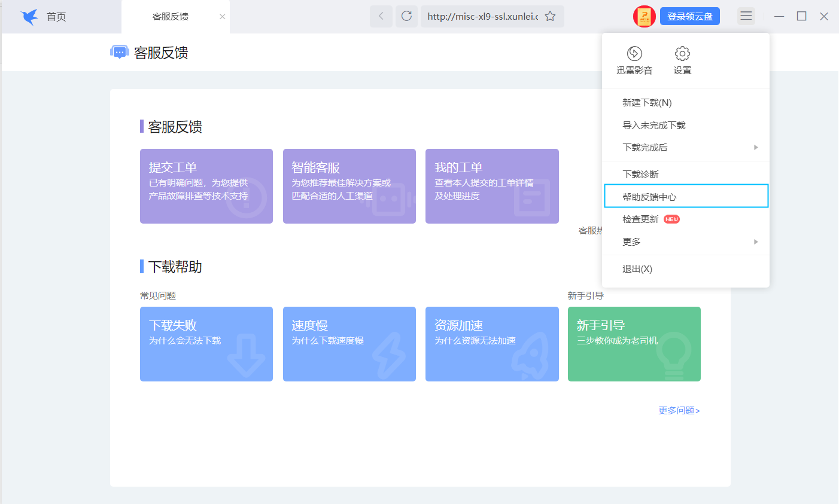This screenshot has height=504, width=839.
Task: Bookmark the page using the star icon
Action: tap(549, 16)
